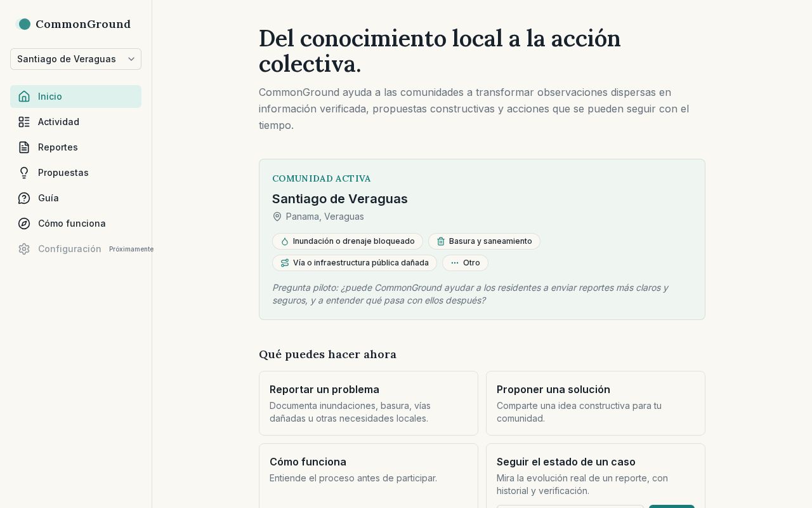The image size is (812, 508).
Task: Open the Cómo funciona card
Action: 369,476
